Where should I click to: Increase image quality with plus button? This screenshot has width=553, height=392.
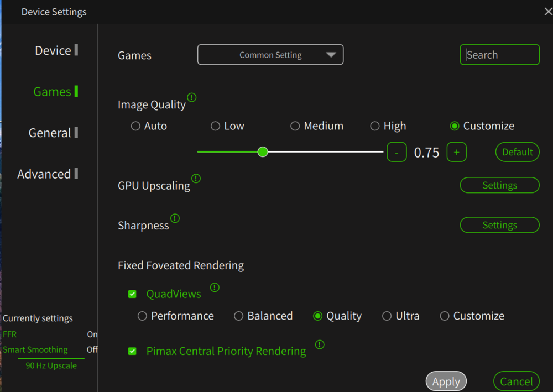(x=456, y=152)
